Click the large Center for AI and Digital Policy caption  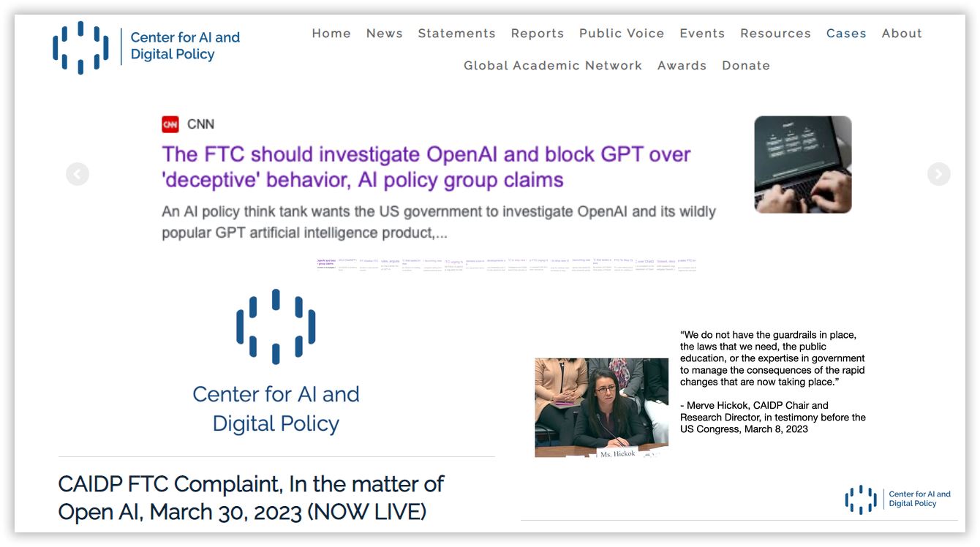coord(276,409)
